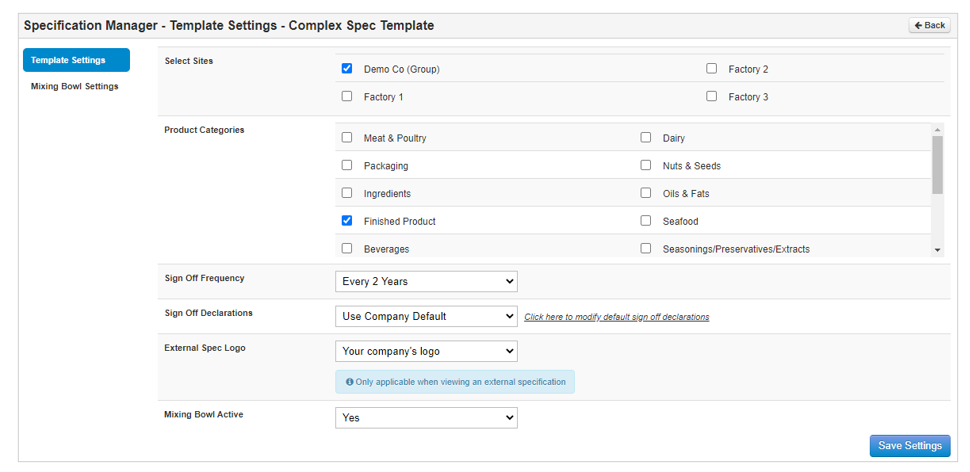The image size is (970, 472).
Task: Click the Product Categories vertical scrollbar thumb
Action: point(937,165)
